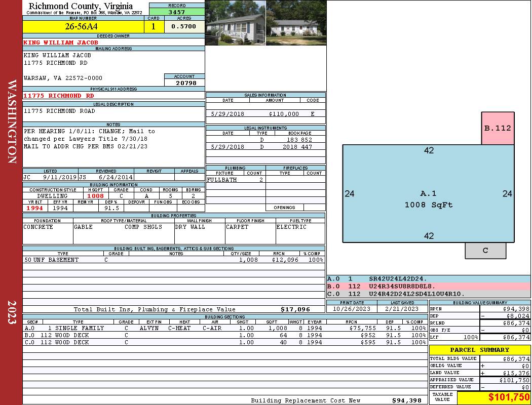Click gray sketch code U24R42D24L2SD4L10U4R10
The height and width of the screenshot is (405, 532).
point(416,294)
